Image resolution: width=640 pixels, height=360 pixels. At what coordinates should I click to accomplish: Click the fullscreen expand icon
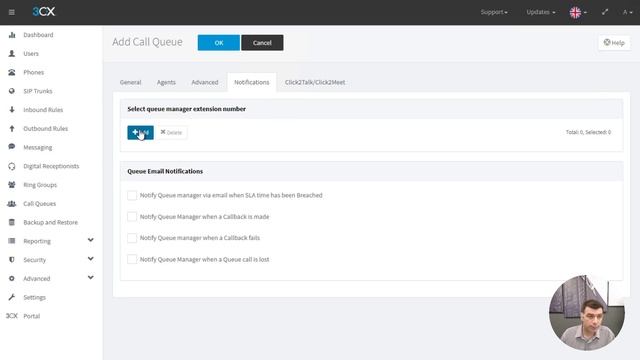point(605,12)
